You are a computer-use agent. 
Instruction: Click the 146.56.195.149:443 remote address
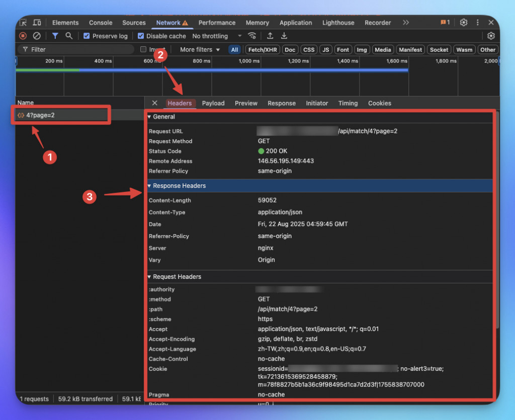pyautogui.click(x=286, y=161)
